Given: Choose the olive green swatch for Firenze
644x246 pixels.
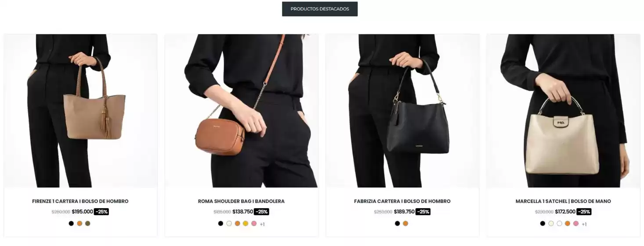Looking at the screenshot, I should pos(88,224).
